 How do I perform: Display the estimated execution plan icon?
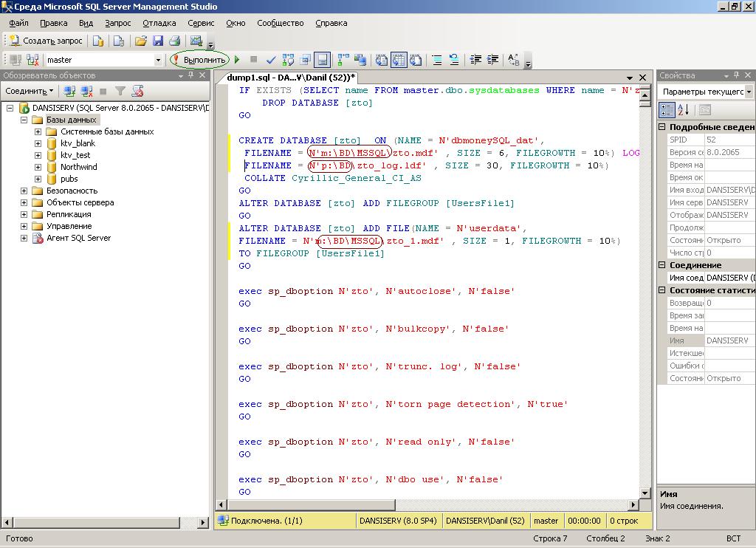(289, 60)
